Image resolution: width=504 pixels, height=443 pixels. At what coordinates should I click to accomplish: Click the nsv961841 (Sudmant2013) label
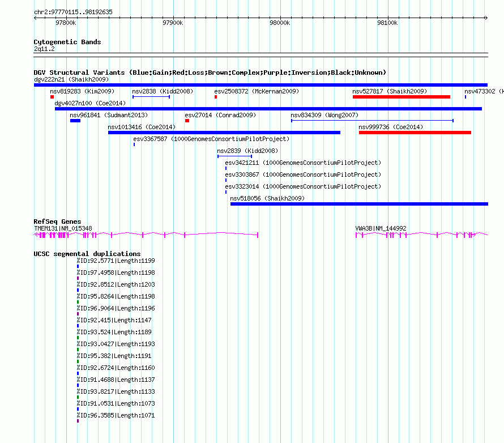109,115
